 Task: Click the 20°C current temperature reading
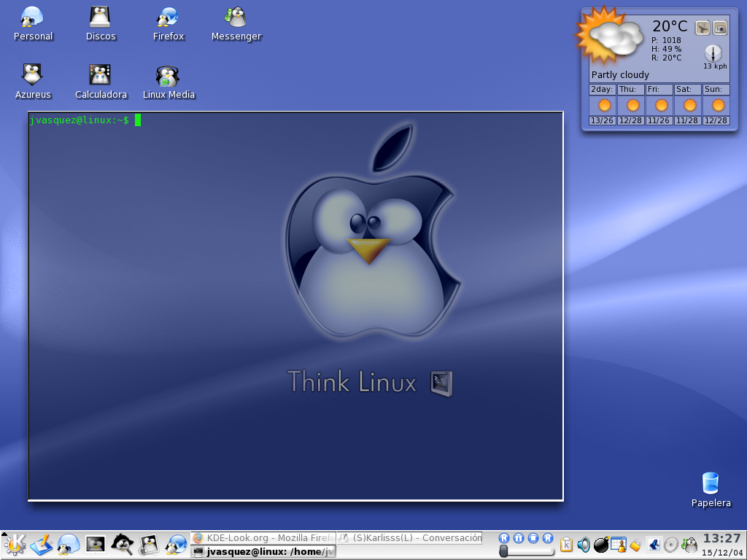(x=670, y=26)
